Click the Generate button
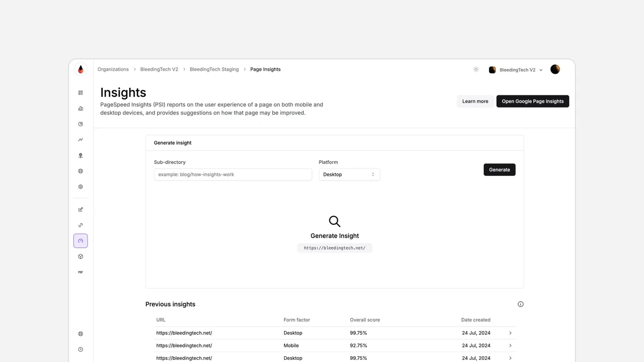The height and width of the screenshot is (362, 644). [499, 170]
